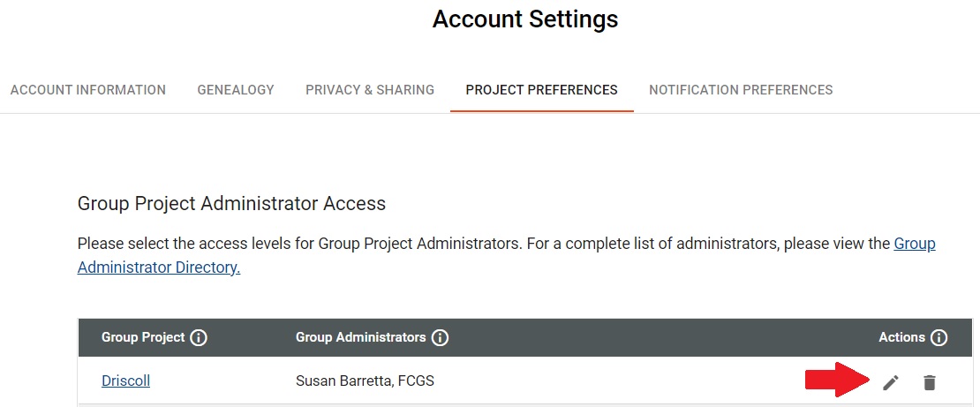This screenshot has height=407, width=980.
Task: Select the Project Preferences tab
Action: 542,90
